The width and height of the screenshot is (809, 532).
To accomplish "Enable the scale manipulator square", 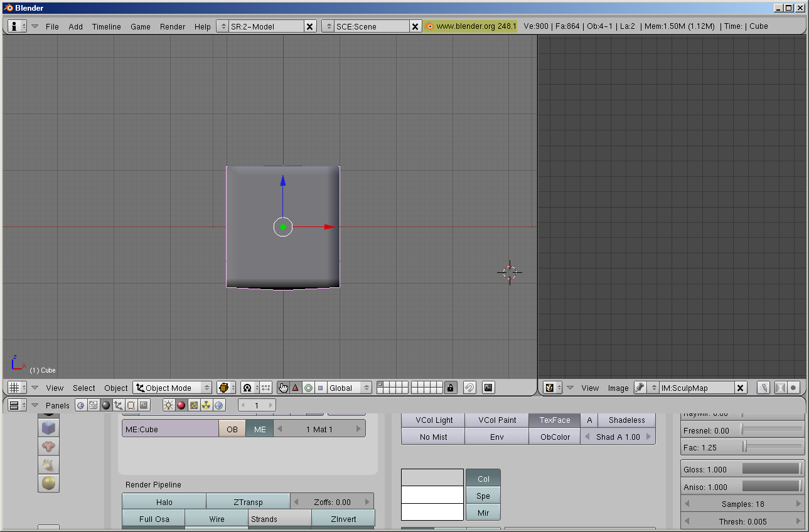I will coord(321,388).
